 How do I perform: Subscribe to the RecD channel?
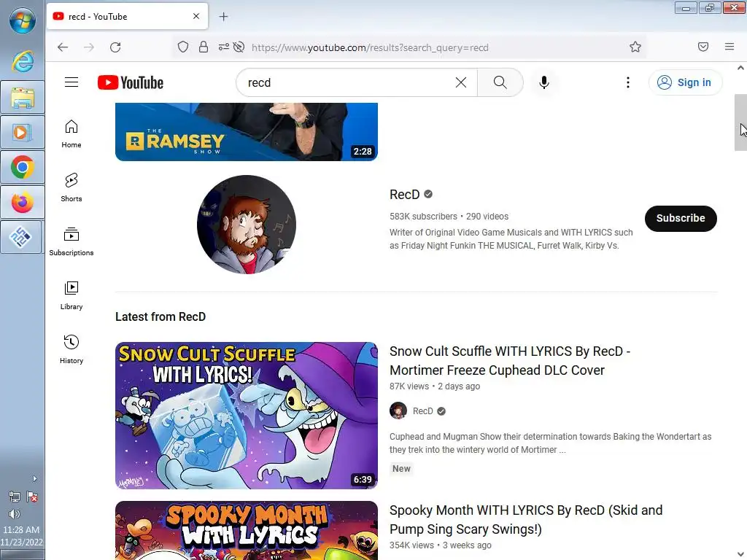click(681, 219)
